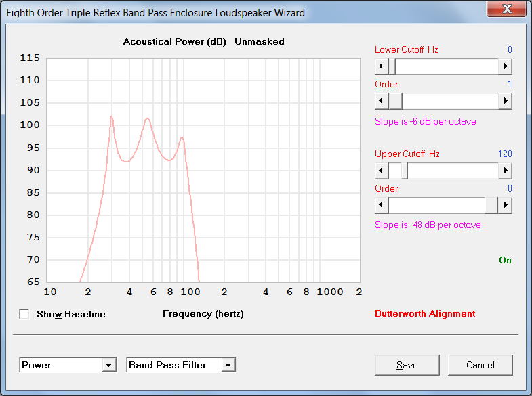Click the upper Order track left of thumb

coord(436,205)
